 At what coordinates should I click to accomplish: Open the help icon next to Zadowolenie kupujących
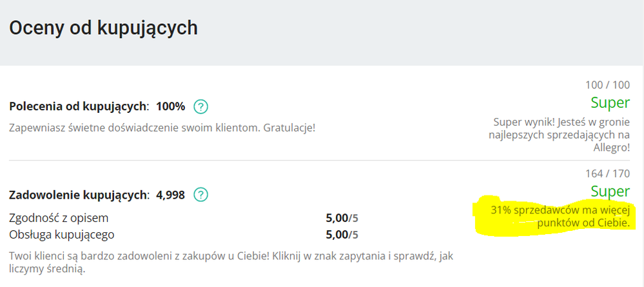pos(202,194)
